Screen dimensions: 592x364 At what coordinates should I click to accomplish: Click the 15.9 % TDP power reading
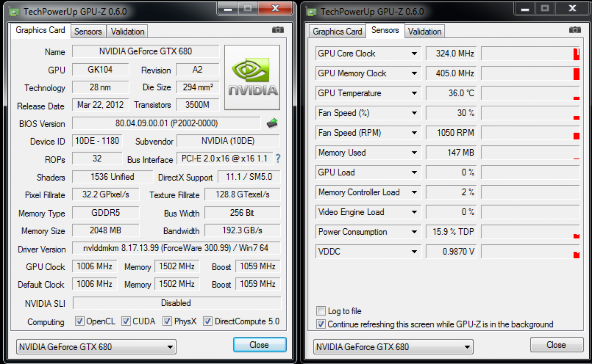[451, 232]
